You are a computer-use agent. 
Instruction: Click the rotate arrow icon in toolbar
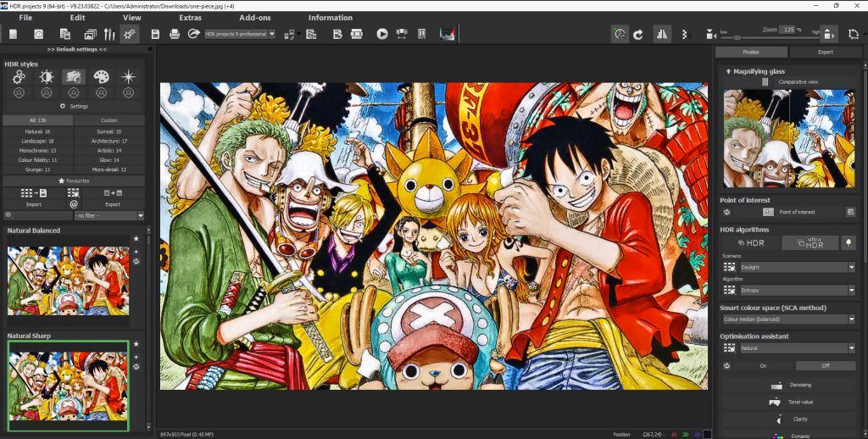[x=637, y=34]
